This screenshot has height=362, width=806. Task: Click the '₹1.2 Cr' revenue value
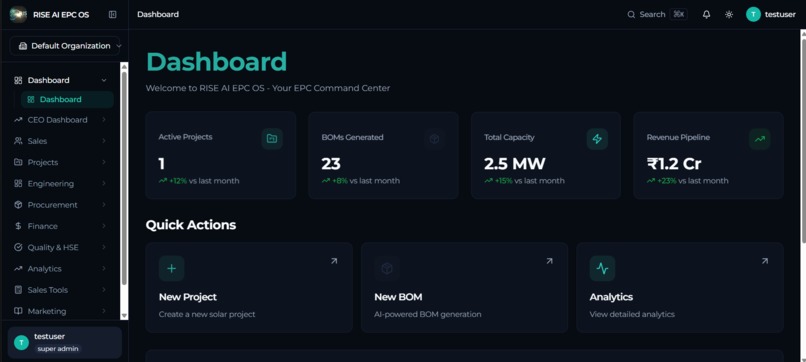coord(674,164)
